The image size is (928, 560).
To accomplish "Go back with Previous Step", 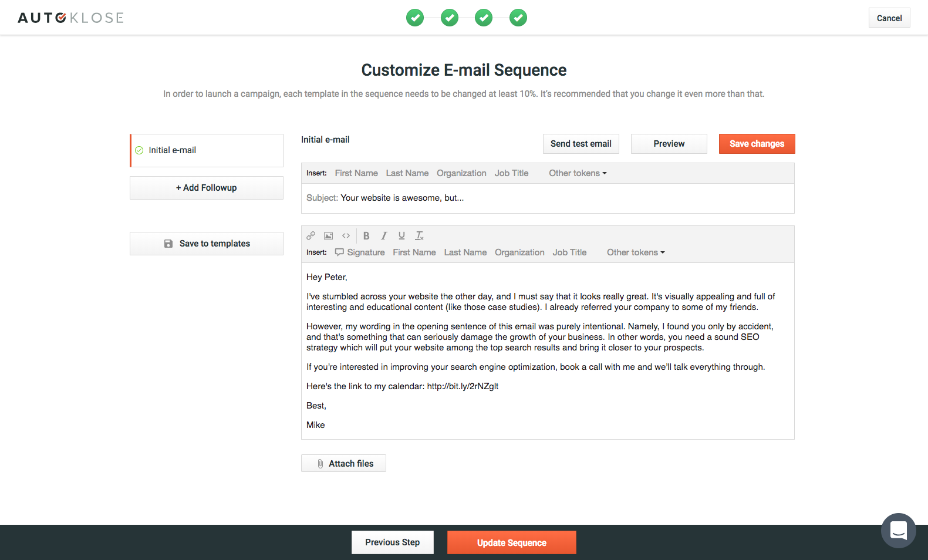I will click(393, 542).
